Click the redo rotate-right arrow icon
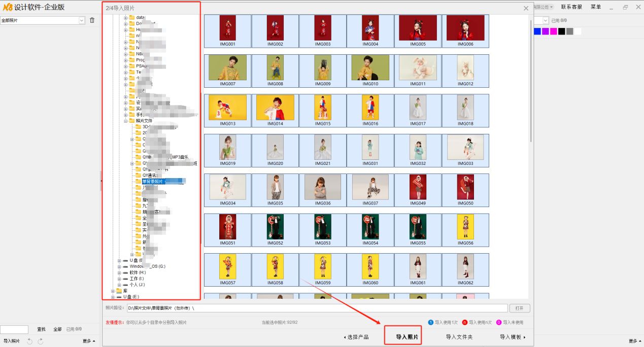Screen dimensions: 644x347 pyautogui.click(x=41, y=341)
